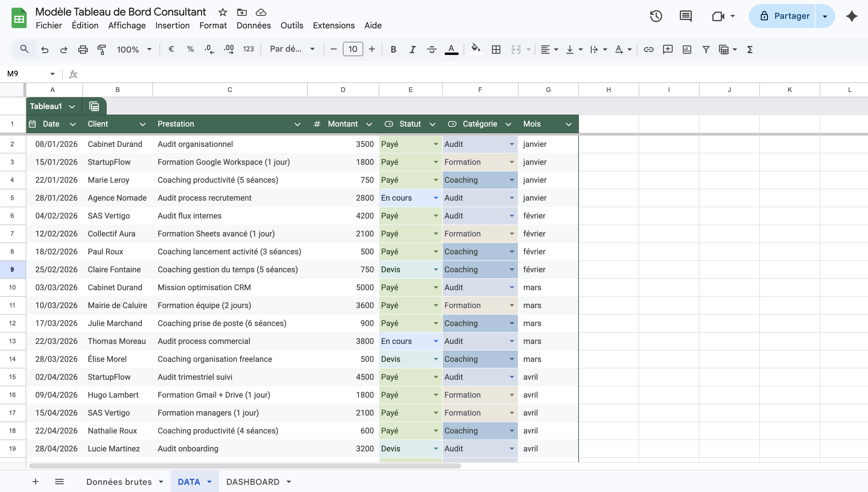This screenshot has height=492, width=868.
Task: Expand the Montant column header menu
Action: (x=369, y=124)
